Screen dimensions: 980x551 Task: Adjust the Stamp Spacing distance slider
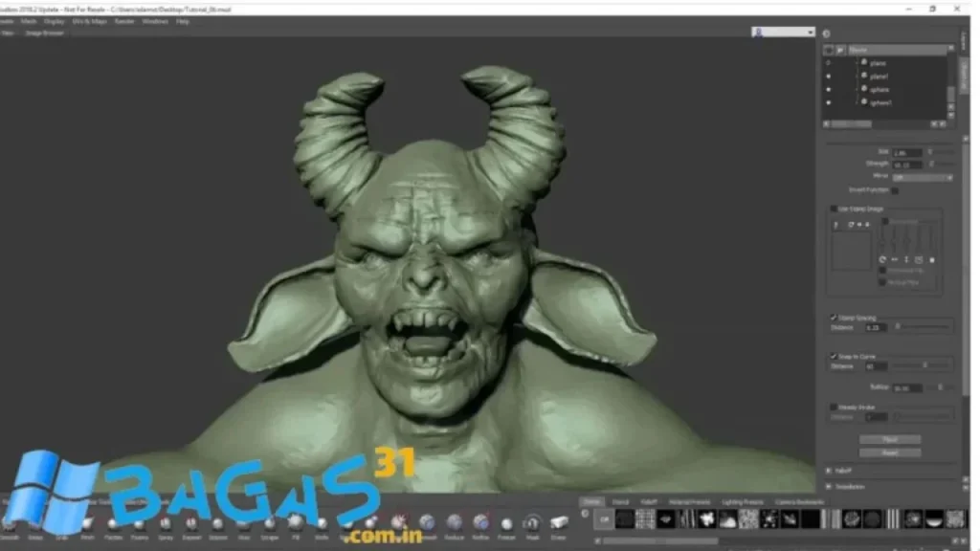pyautogui.click(x=923, y=327)
